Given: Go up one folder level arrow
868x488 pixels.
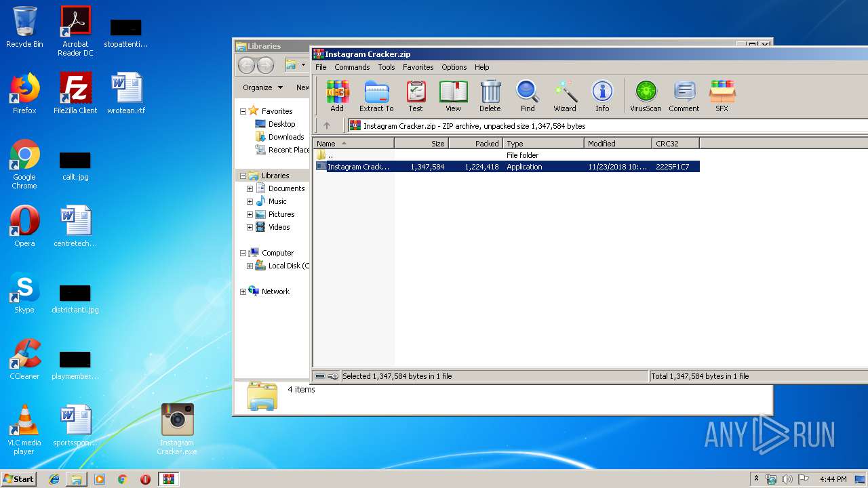Looking at the screenshot, I should (x=327, y=125).
